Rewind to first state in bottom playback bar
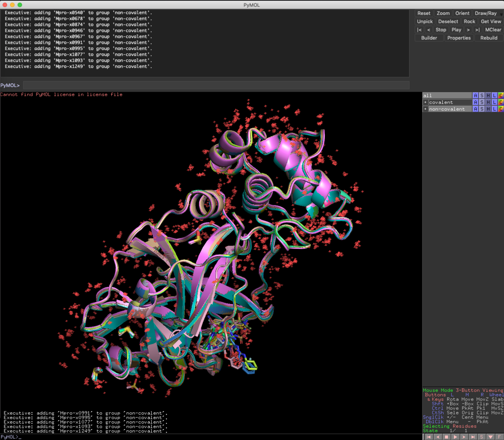The width and height of the screenshot is (504, 440). pyautogui.click(x=429, y=437)
